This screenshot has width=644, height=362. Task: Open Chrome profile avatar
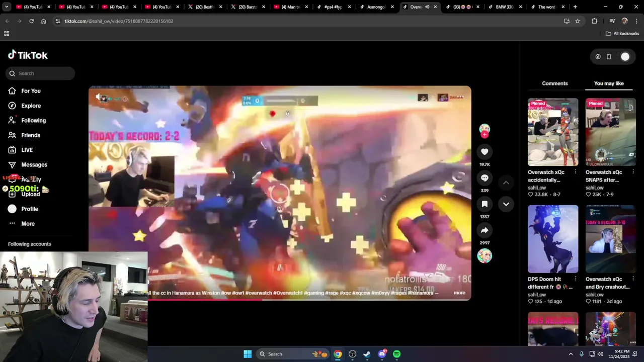pyautogui.click(x=624, y=21)
